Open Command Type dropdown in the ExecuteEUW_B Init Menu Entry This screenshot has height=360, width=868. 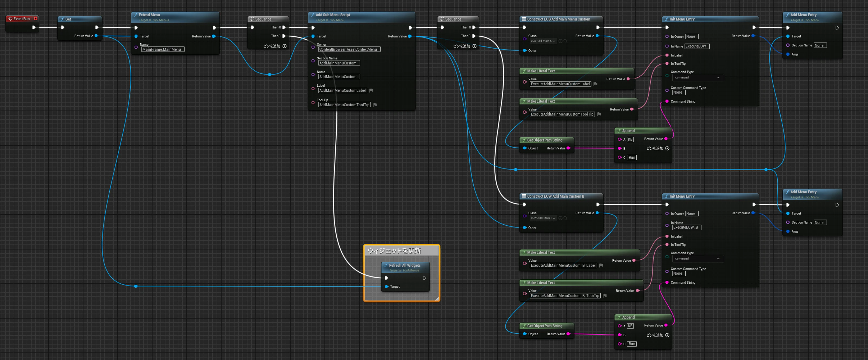pos(697,259)
